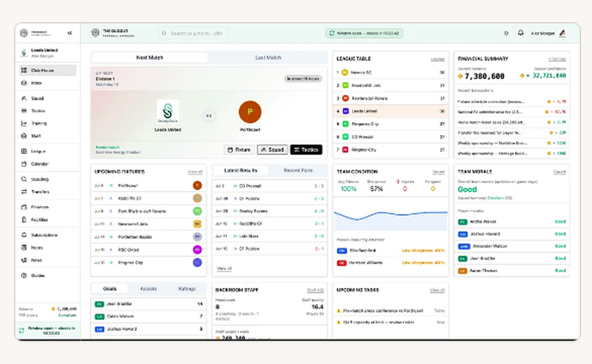
Task: Open Transfers in the sidebar
Action: coord(48,192)
